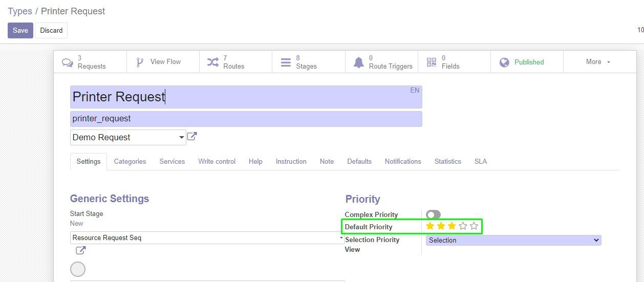Screen dimensions: 644x282
Task: Click the Published globe icon
Action: coord(504,62)
